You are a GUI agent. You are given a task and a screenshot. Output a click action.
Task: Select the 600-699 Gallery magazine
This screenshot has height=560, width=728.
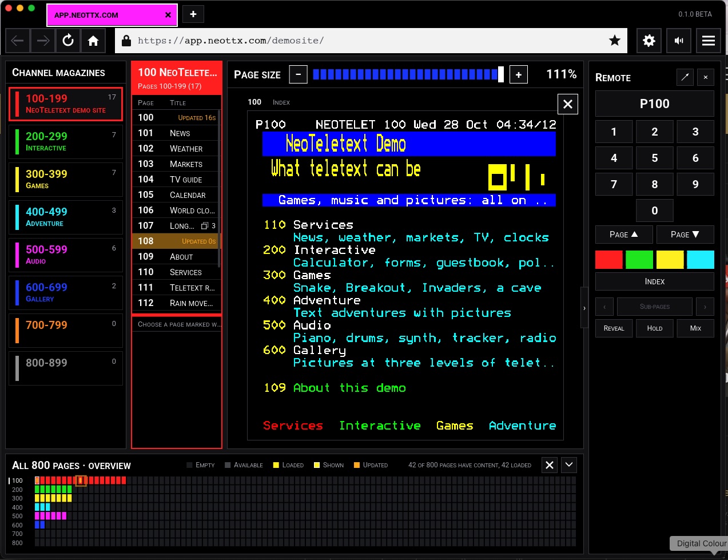(66, 293)
